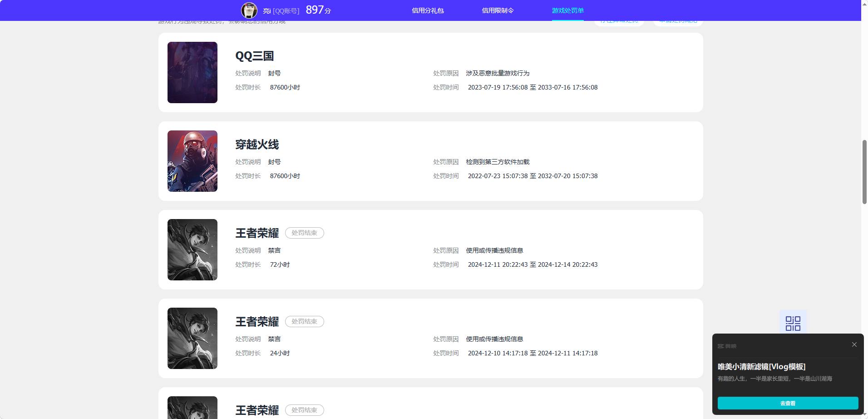Click the QQ三国 game thumbnail
The image size is (868, 419).
192,72
